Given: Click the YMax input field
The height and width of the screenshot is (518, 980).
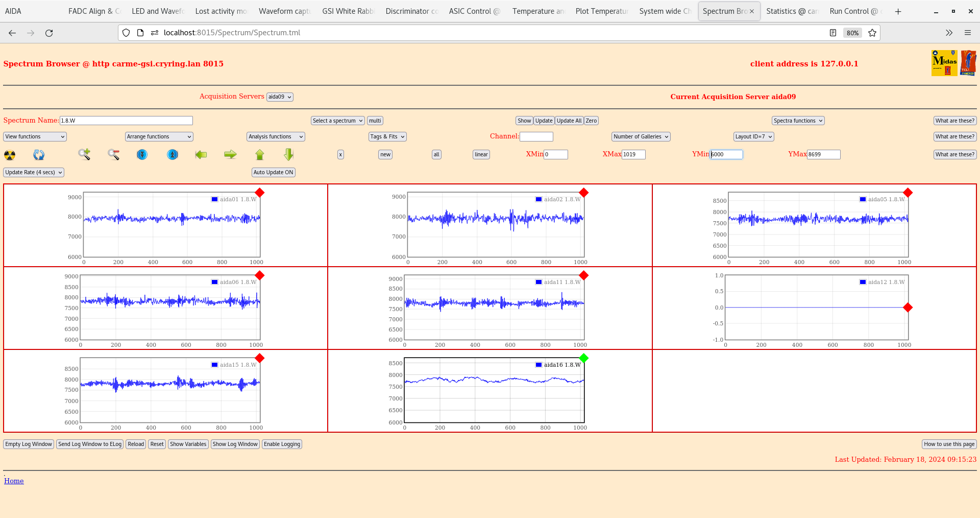Looking at the screenshot, I should (823, 155).
